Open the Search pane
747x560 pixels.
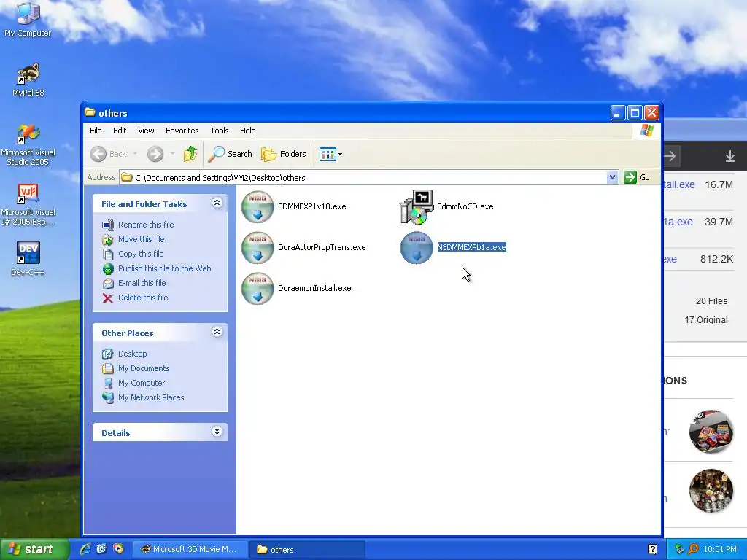click(231, 154)
